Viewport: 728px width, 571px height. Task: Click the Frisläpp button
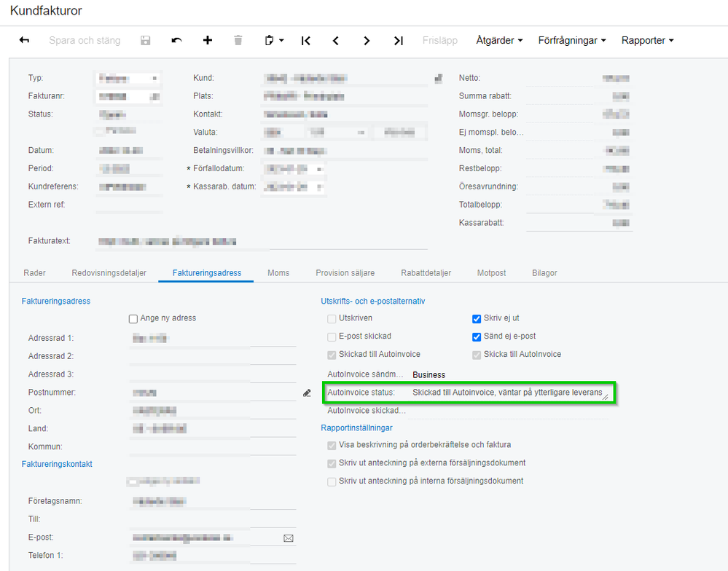pos(439,40)
